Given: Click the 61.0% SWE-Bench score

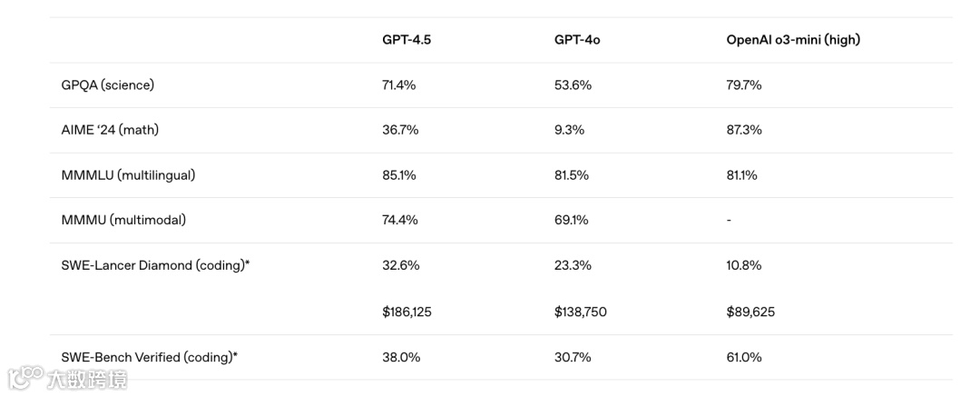Looking at the screenshot, I should (x=744, y=358).
